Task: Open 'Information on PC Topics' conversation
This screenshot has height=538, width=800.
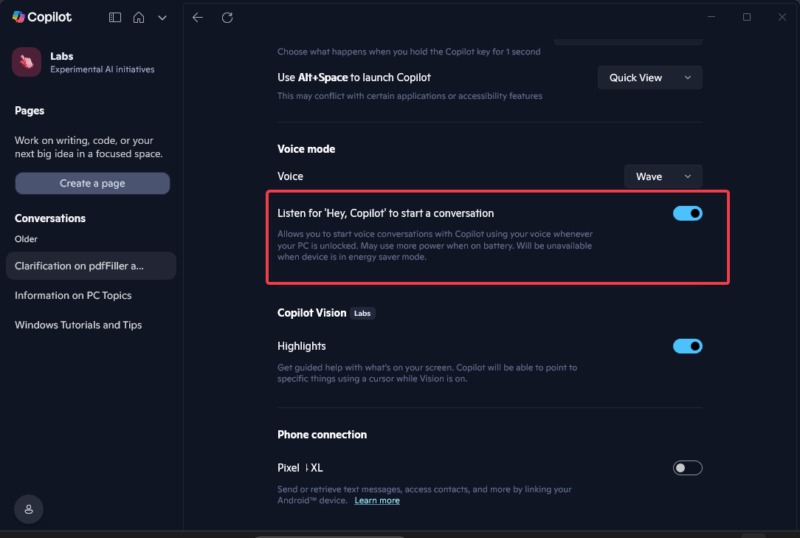Action: pyautogui.click(x=73, y=296)
